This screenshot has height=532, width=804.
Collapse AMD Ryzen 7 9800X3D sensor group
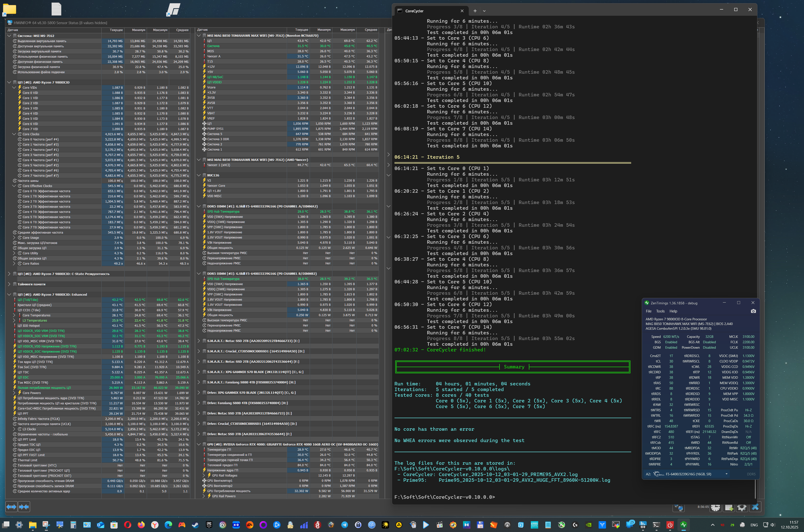click(x=9, y=83)
